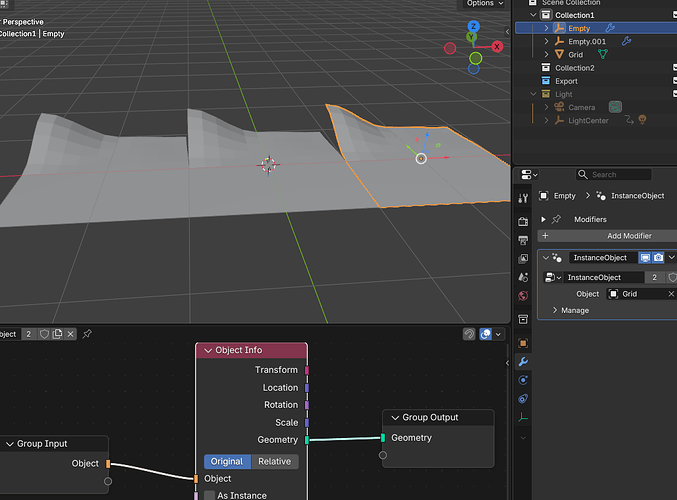Click the light bulb icon beside LightCenter

click(x=642, y=120)
